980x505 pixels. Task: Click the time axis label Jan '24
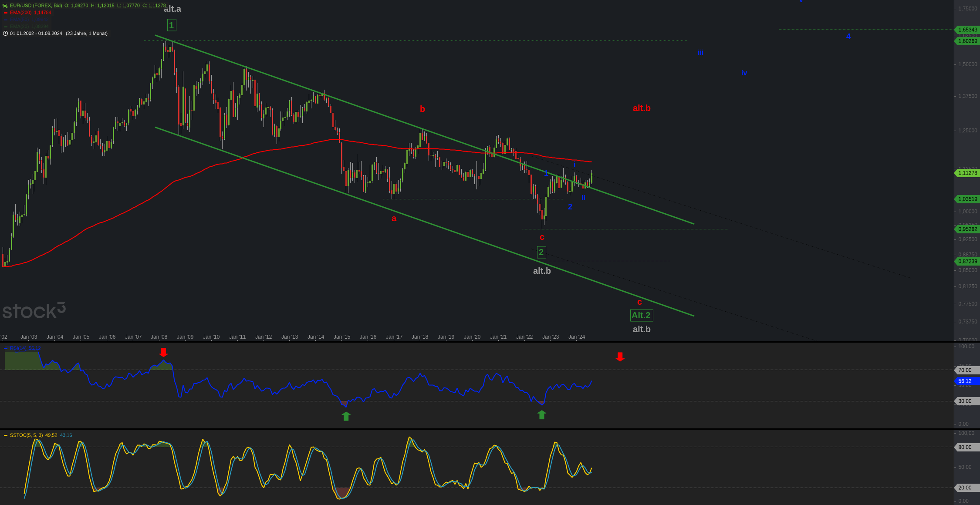coord(577,337)
